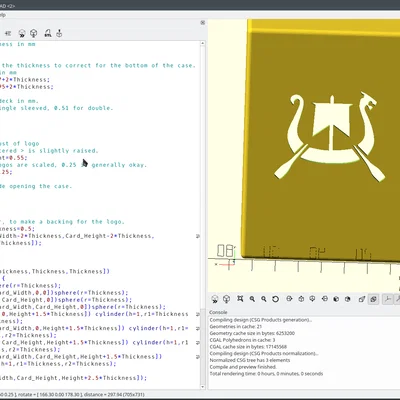
Task: Click 'CSG Products normalization' console line
Action: coord(264,353)
